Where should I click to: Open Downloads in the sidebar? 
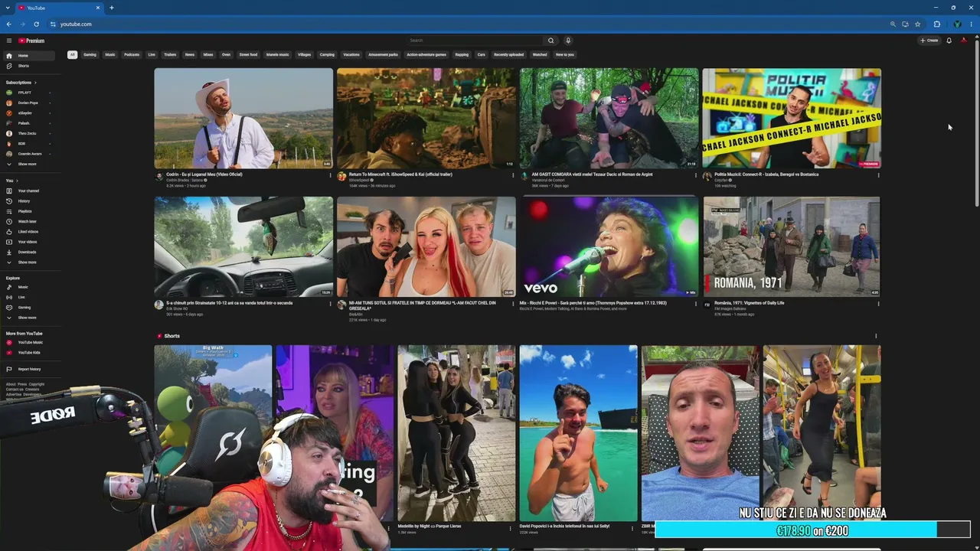[x=29, y=252]
